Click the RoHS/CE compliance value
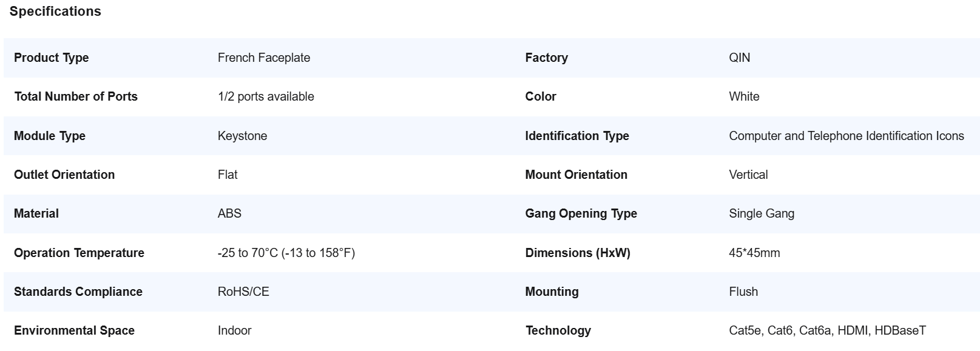This screenshot has height=351, width=980. 243,292
